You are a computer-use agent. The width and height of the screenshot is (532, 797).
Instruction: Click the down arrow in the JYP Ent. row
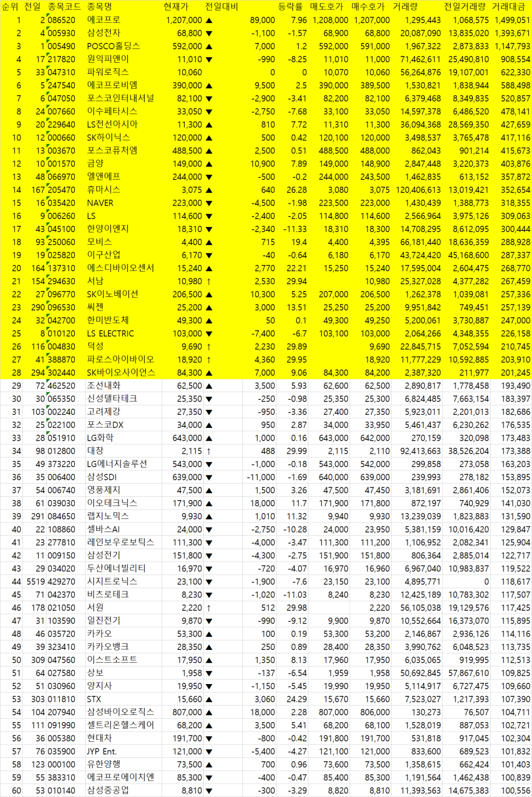point(209,752)
